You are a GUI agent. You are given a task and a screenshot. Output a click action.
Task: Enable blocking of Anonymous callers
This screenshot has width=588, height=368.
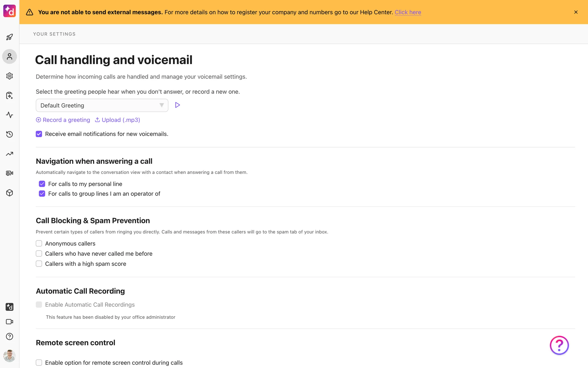(39, 243)
